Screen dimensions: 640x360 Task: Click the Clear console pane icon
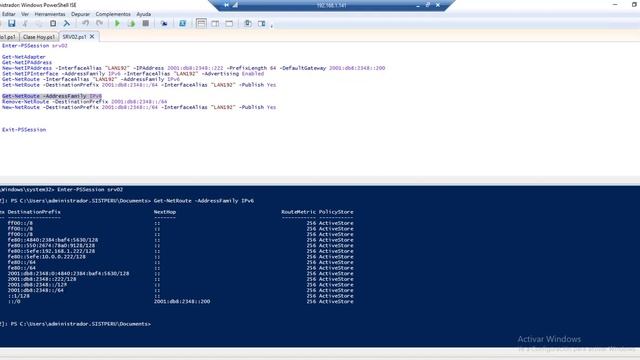[x=67, y=24]
